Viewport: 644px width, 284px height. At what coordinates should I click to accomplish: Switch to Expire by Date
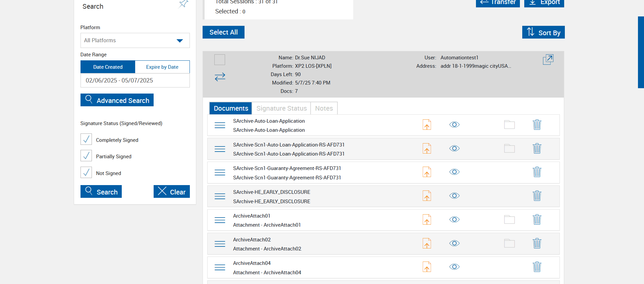162,67
